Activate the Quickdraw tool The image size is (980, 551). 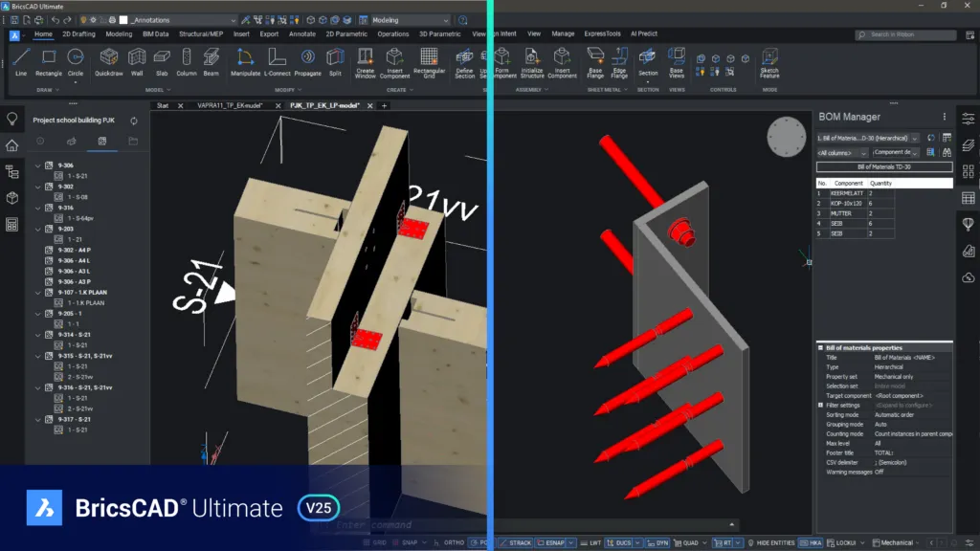coord(109,62)
